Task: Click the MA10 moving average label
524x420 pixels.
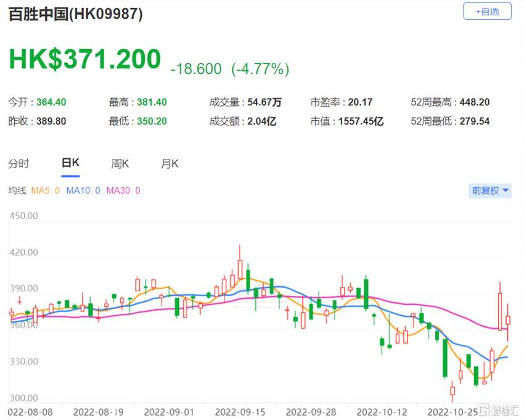Action: [83, 191]
